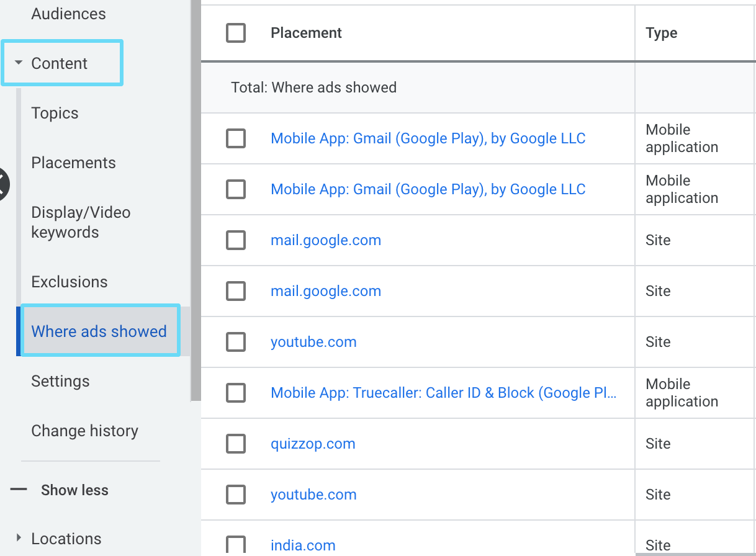
Task: Click the Content section label
Action: [x=60, y=63]
